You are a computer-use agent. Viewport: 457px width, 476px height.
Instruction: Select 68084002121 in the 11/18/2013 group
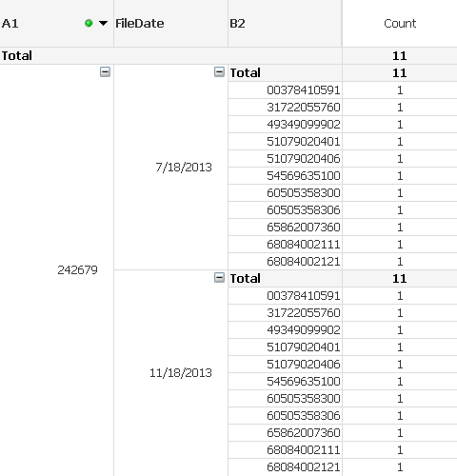[x=304, y=467]
